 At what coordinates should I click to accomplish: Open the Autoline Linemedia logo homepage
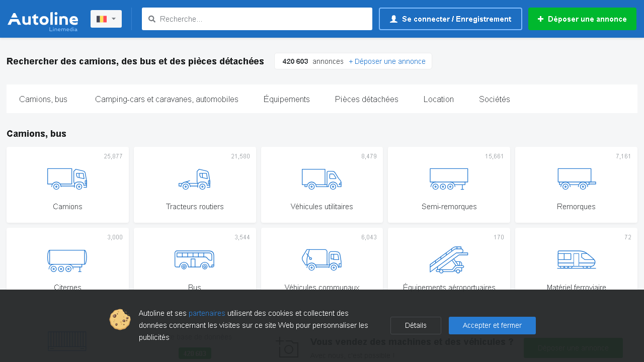(43, 21)
